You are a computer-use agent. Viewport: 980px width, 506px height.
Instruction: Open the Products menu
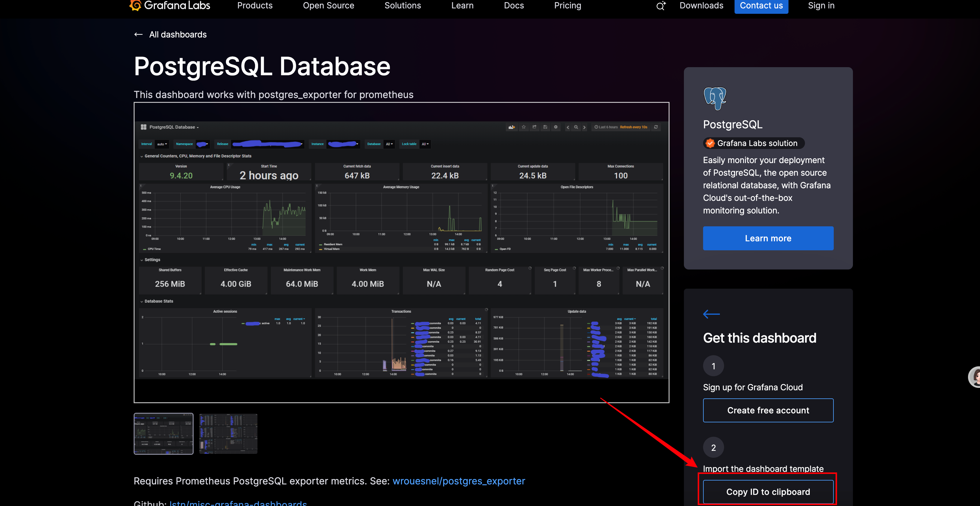[255, 6]
